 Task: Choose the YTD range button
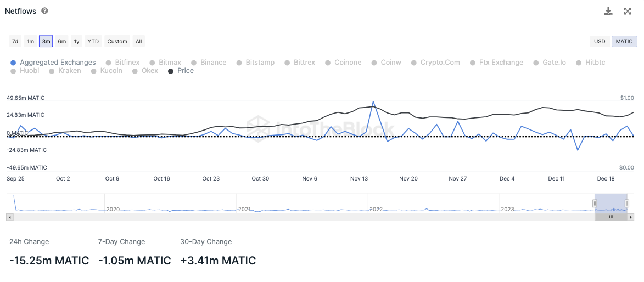93,41
